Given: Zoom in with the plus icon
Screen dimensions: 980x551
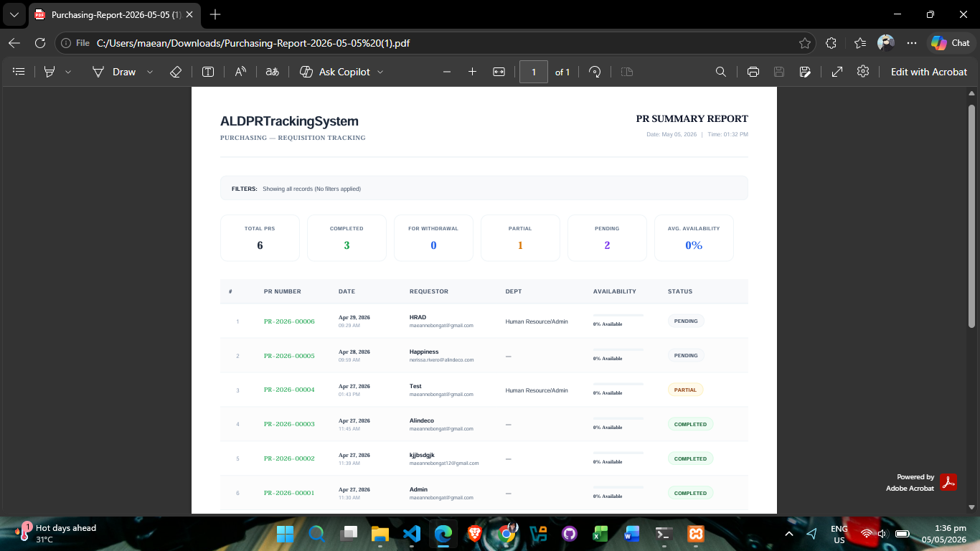Looking at the screenshot, I should pyautogui.click(x=472, y=72).
